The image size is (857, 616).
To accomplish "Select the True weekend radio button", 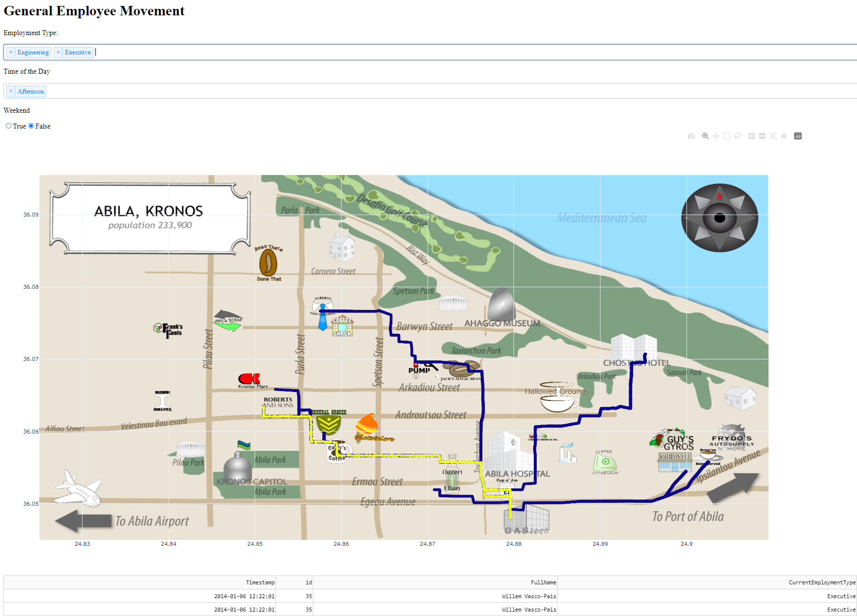I will [8, 126].
